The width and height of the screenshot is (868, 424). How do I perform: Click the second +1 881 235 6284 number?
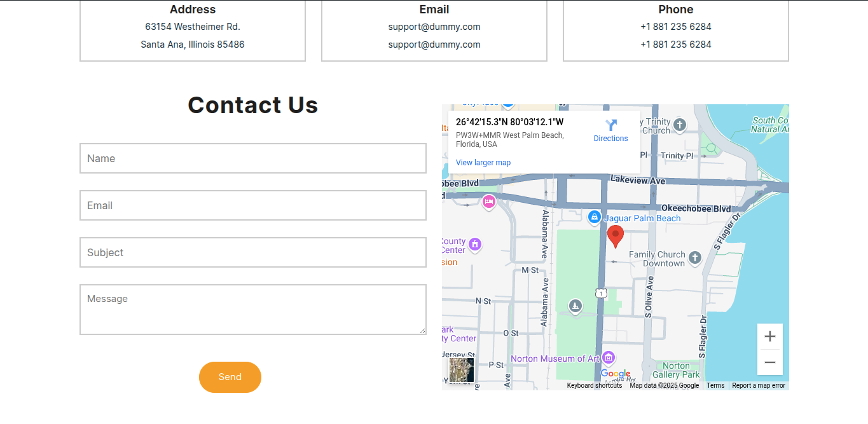click(676, 44)
